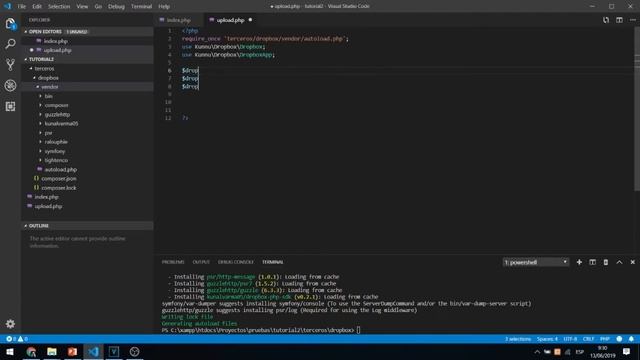Image resolution: width=640 pixels, height=360 pixels.
Task: Open editor More Actions ellipsis
Action: (633, 20)
